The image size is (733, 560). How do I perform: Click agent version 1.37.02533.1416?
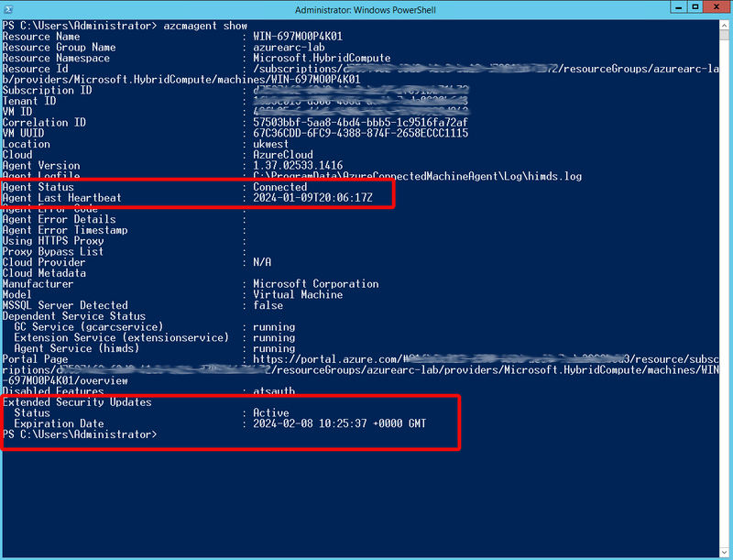pyautogui.click(x=298, y=166)
